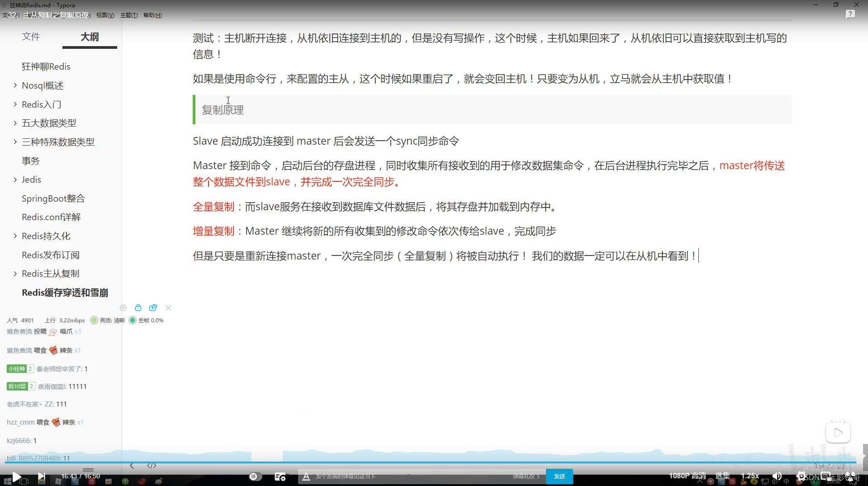Toggle Typora sidebar with the left chevron
868x486 pixels.
coord(132,466)
